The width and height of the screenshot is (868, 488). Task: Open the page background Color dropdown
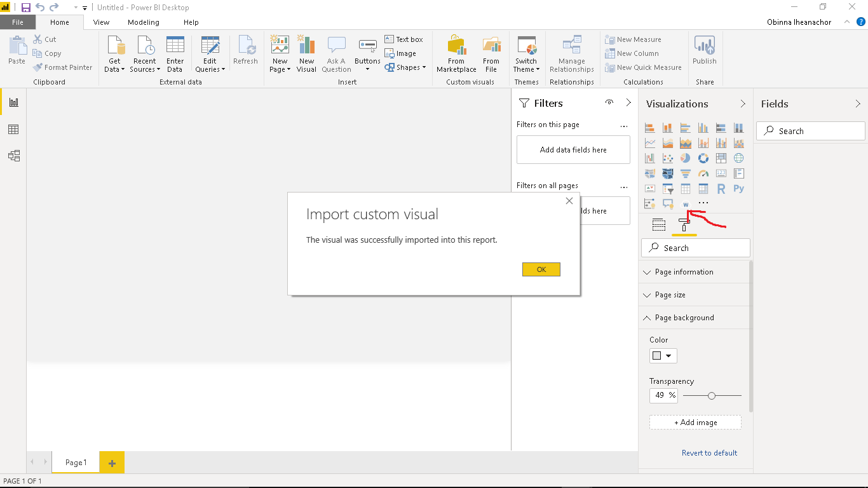coord(663,356)
